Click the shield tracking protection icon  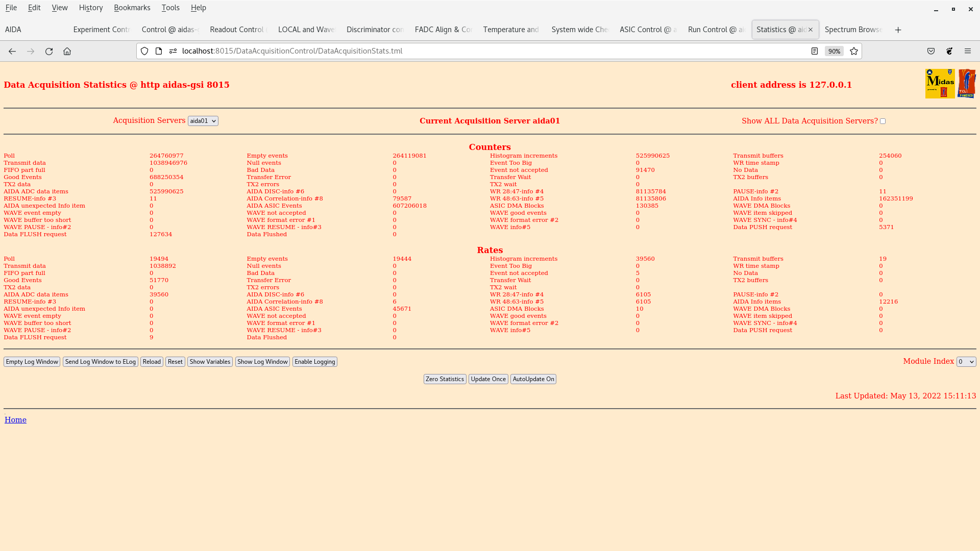point(144,51)
